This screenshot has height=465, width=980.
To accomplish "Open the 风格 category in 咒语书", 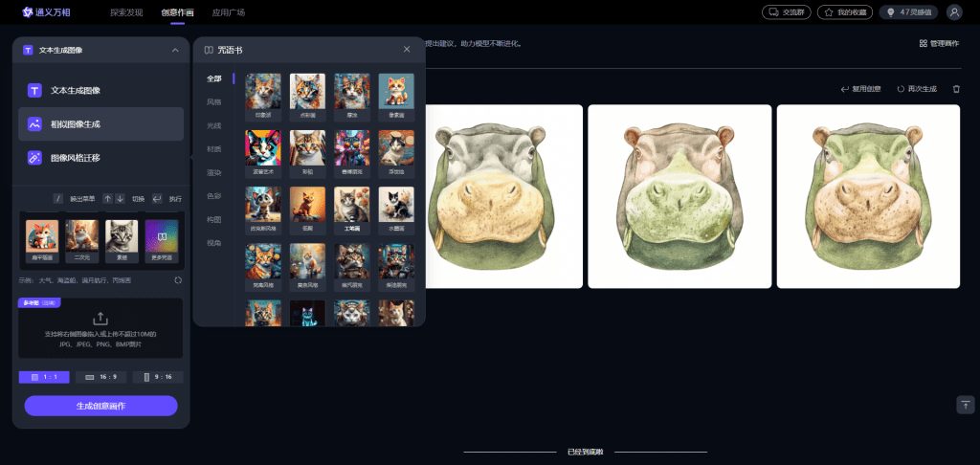I will [x=213, y=101].
